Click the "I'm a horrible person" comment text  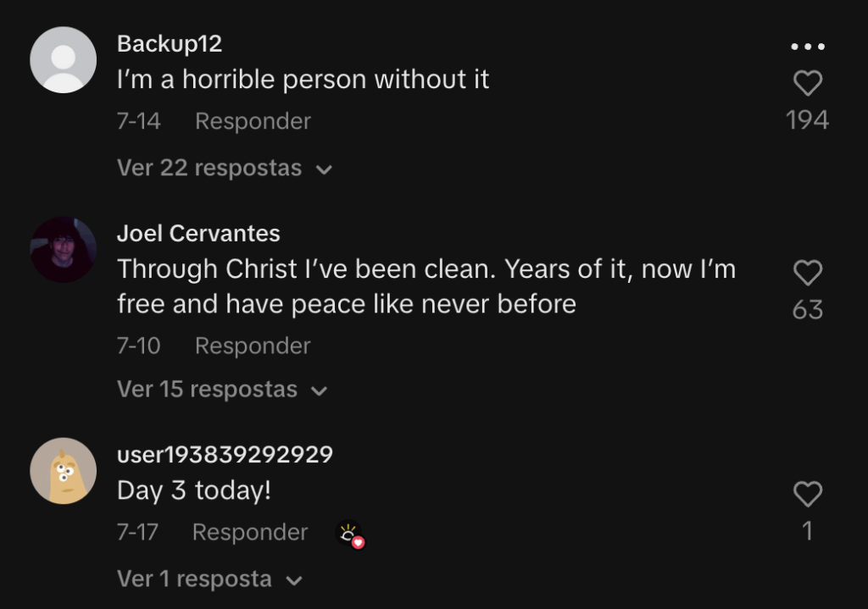(303, 80)
